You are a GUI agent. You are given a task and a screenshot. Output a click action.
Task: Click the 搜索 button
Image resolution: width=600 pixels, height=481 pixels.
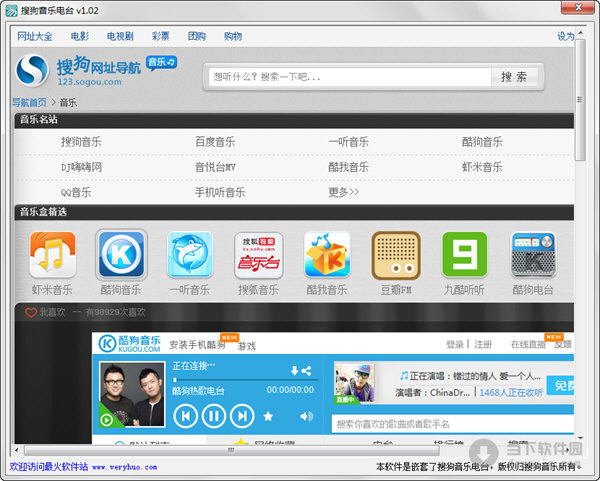point(514,77)
